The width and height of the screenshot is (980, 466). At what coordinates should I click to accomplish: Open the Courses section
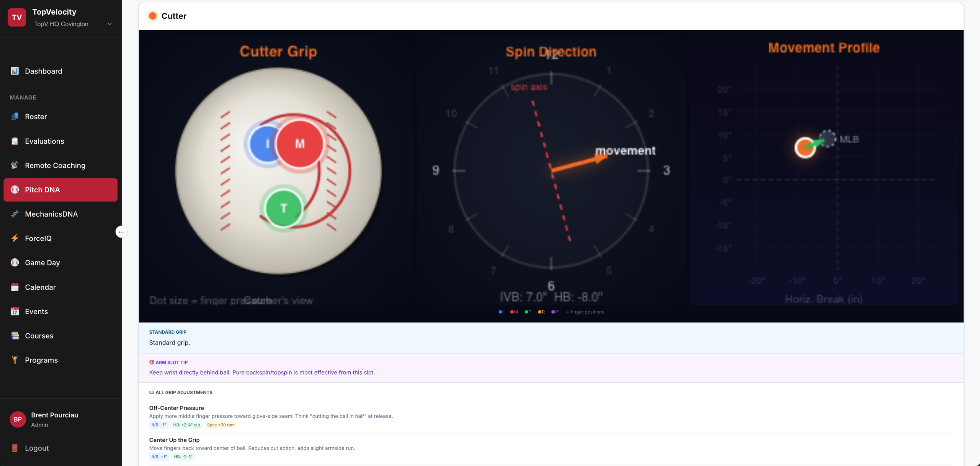click(x=39, y=336)
